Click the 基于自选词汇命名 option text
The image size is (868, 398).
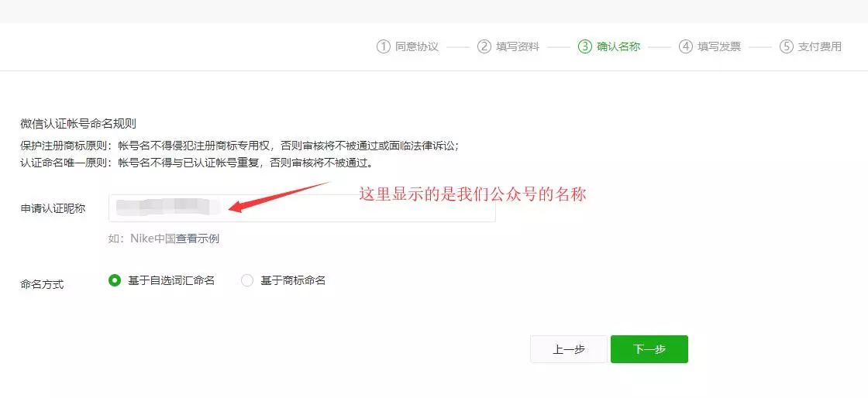click(x=171, y=281)
